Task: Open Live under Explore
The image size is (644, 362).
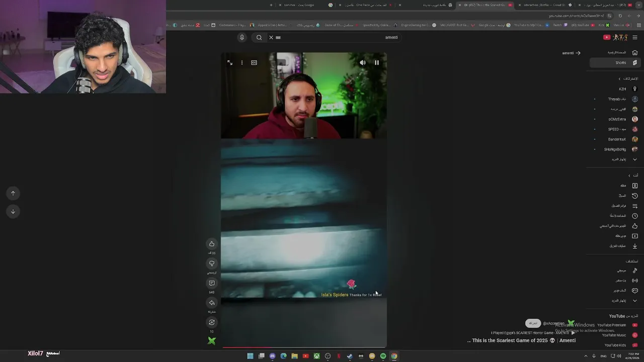Action: [x=615, y=281]
